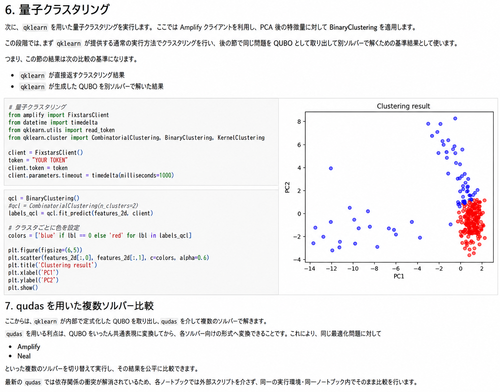Click the isolated blue point near PC1 −12, PC2 4
Screen dimensions: 500x392
(331, 168)
